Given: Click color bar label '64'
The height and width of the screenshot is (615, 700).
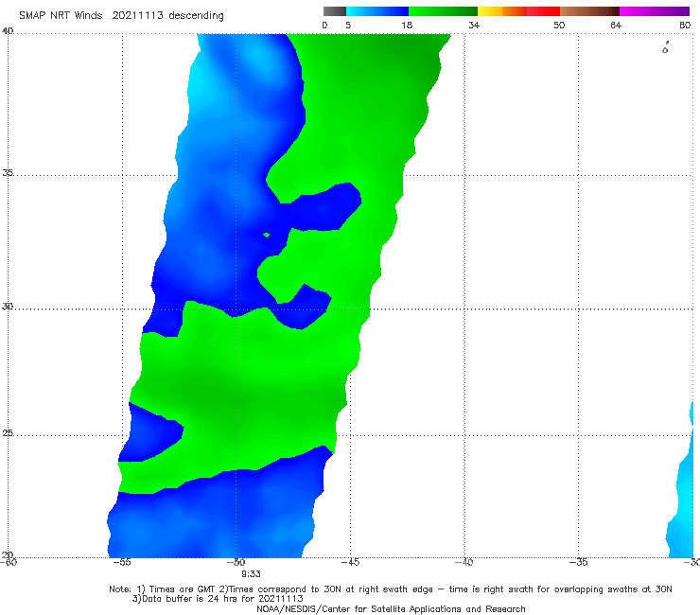Looking at the screenshot, I should 616,26.
